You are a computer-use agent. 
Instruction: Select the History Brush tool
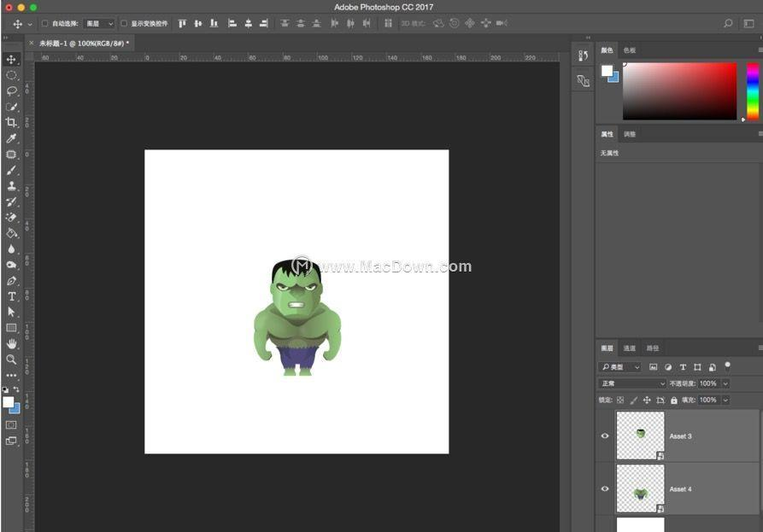[x=11, y=202]
